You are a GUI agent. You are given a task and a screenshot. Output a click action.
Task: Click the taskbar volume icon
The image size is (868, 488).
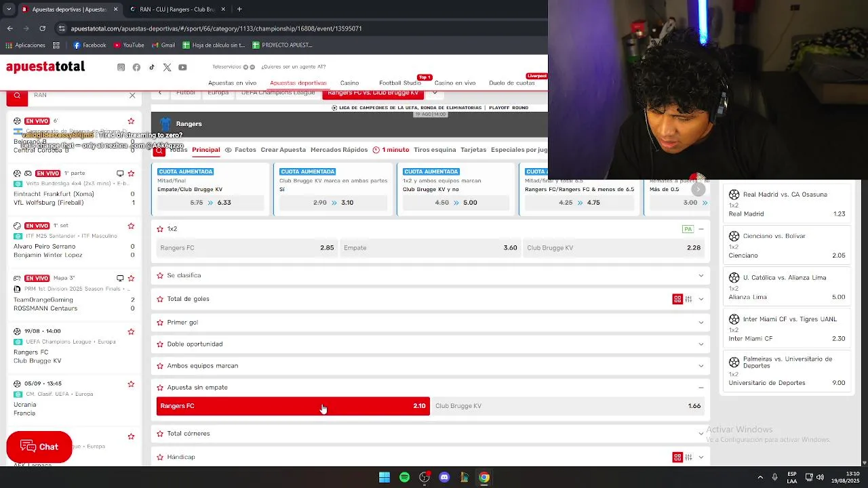pos(821,477)
